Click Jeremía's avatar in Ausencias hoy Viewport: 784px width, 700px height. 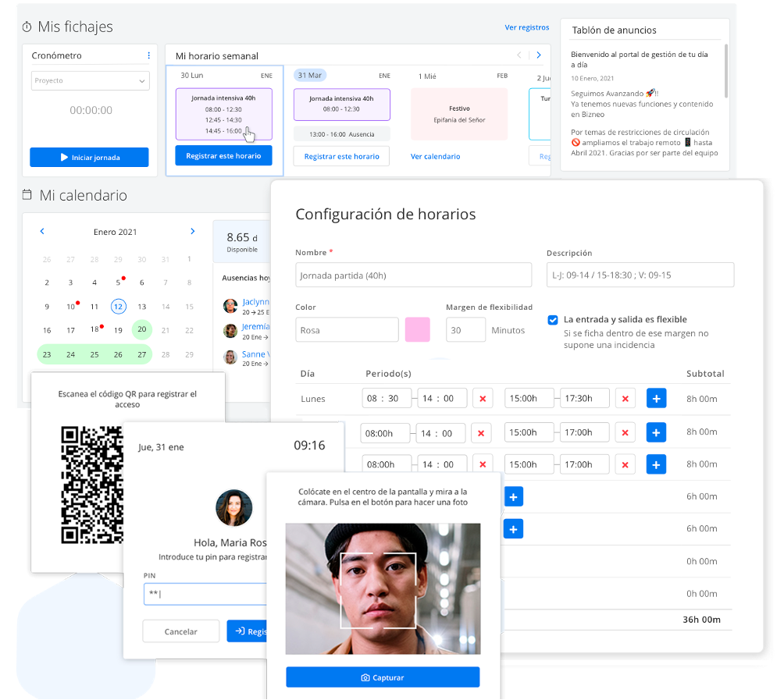coord(230,331)
